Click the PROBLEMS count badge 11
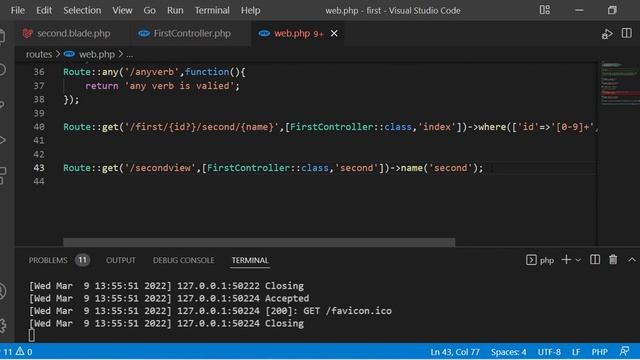This screenshot has height=360, width=640. (x=82, y=260)
